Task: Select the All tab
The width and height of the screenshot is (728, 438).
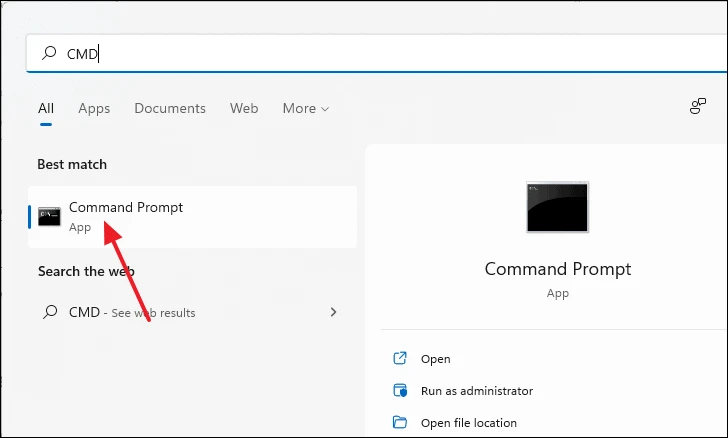Action: [46, 108]
